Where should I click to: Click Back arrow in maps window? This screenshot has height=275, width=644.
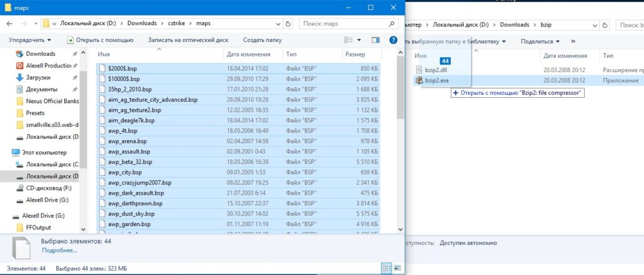click(x=9, y=24)
